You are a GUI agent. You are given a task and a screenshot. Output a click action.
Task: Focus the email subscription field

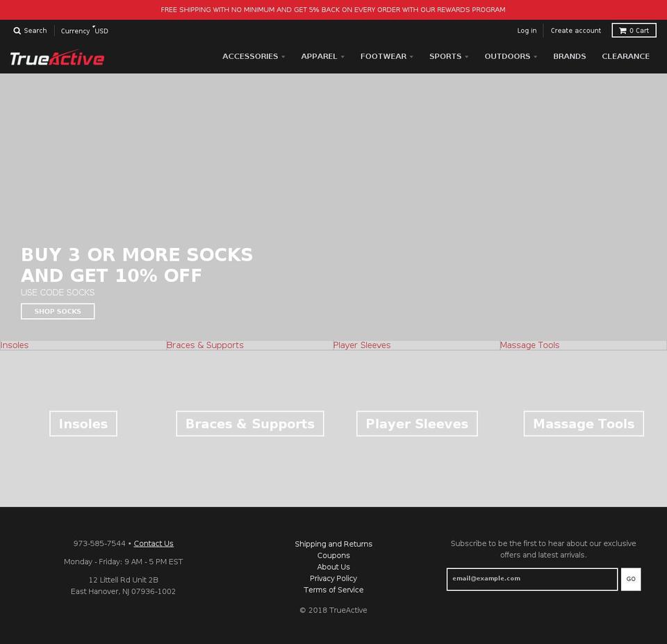coord(532,579)
